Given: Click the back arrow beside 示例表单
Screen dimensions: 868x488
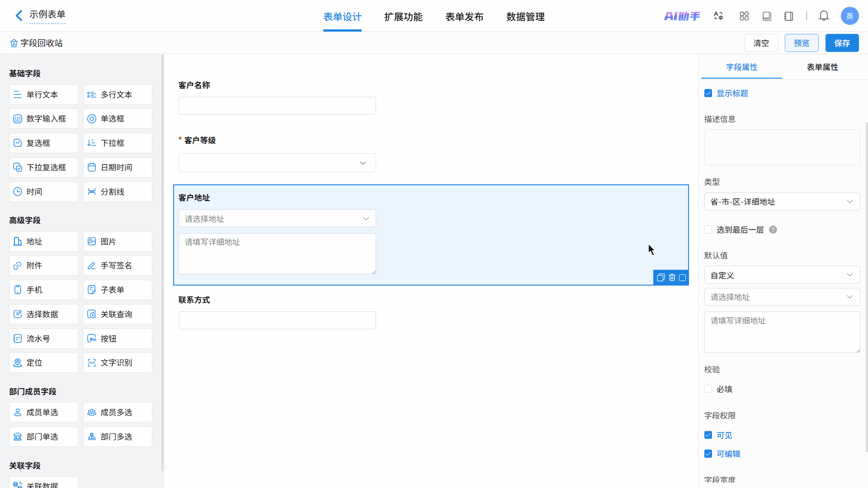Looking at the screenshot, I should pyautogui.click(x=19, y=16).
